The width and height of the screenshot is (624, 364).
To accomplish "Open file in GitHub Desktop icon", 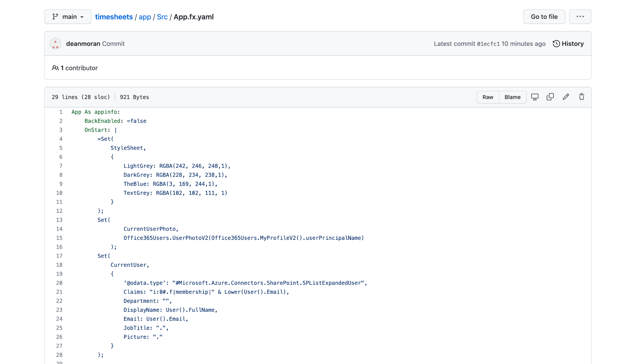I will click(535, 97).
